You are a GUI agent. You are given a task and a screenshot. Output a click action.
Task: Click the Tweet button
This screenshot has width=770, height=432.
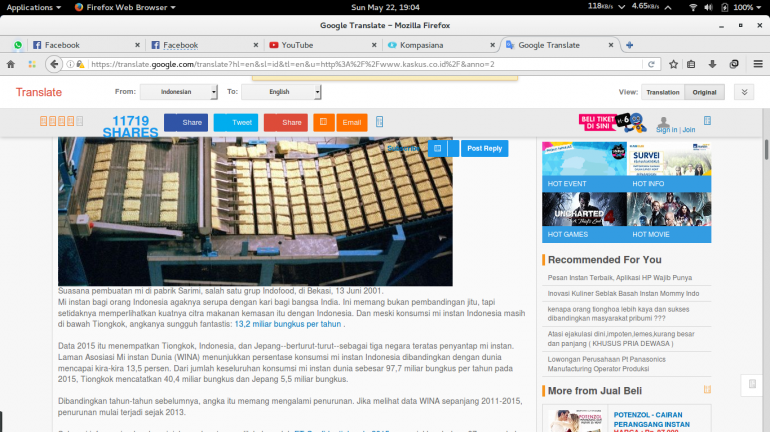coord(236,122)
